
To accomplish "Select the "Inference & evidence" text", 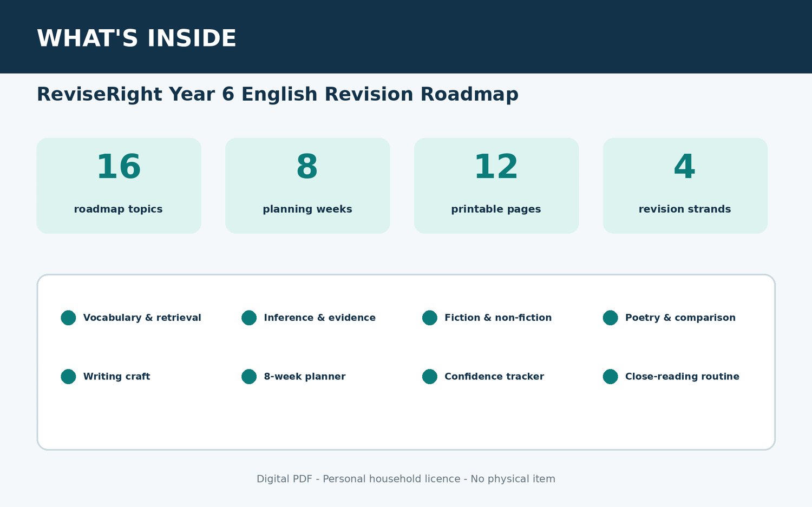I will pos(319,318).
